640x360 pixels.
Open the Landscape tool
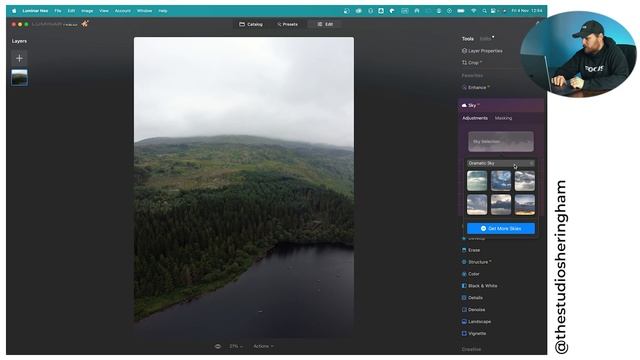pyautogui.click(x=476, y=322)
